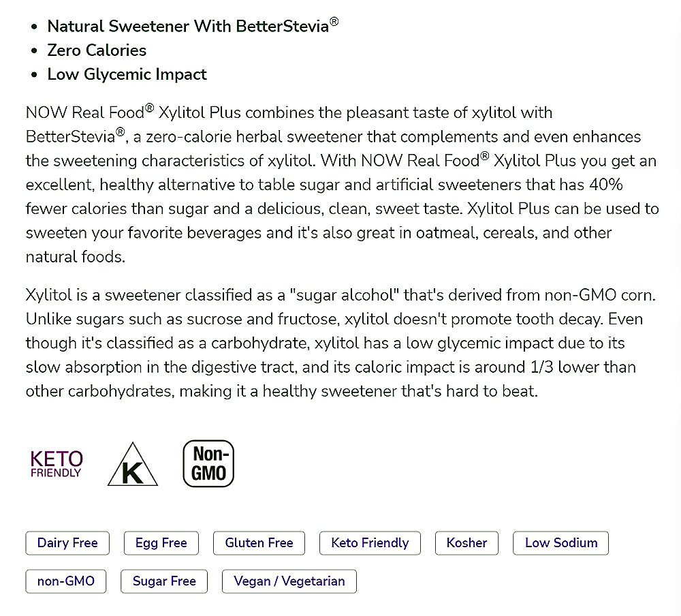Image resolution: width=681 pixels, height=616 pixels.
Task: Choose the Kosher tag button
Action: (x=467, y=543)
